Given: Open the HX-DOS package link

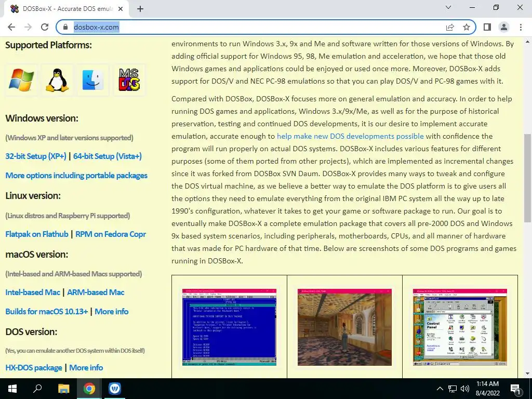Looking at the screenshot, I should (x=34, y=367).
